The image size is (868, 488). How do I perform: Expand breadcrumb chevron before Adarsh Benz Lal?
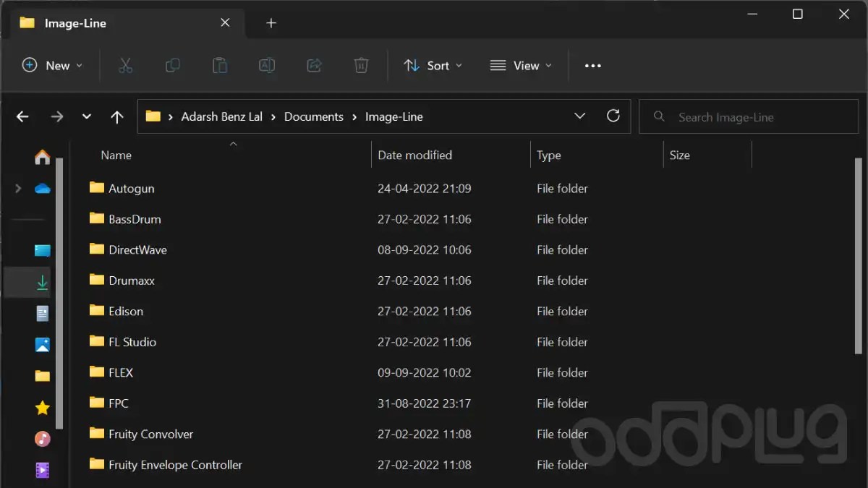(x=171, y=116)
